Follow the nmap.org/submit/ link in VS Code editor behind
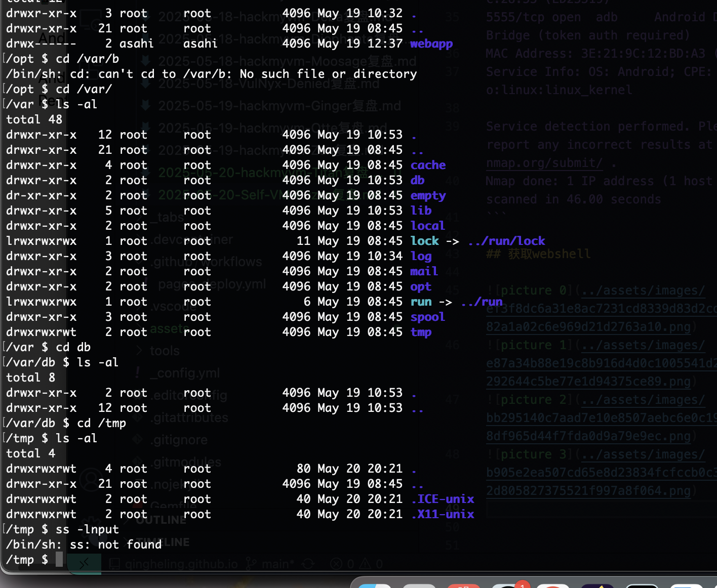 544,163
